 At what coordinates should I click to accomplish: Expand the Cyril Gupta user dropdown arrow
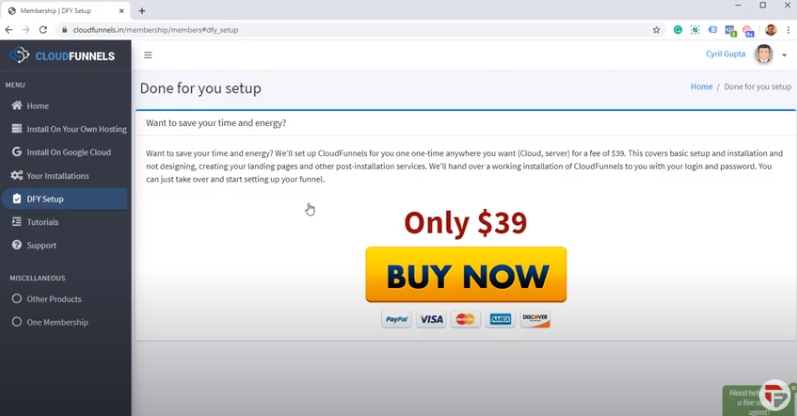pos(784,55)
